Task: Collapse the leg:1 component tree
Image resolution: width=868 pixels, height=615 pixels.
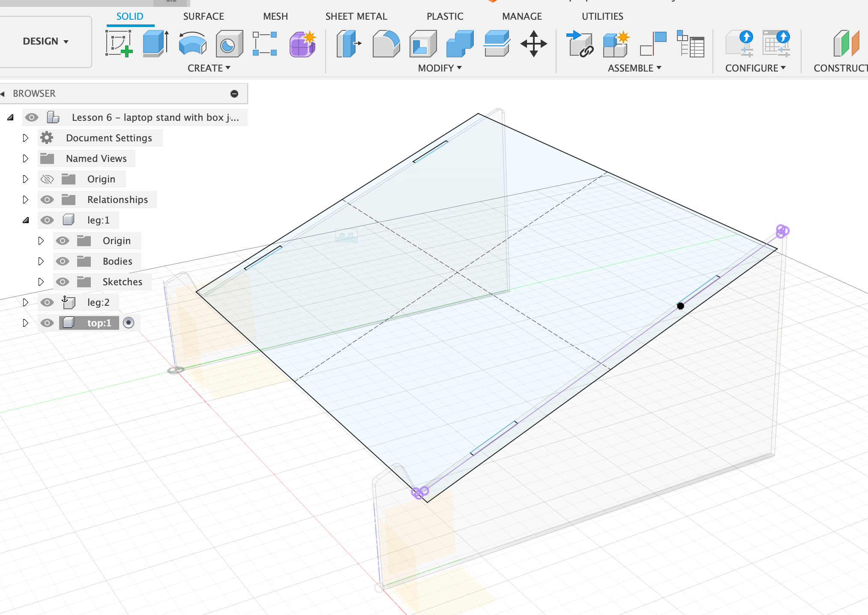Action: pos(26,220)
